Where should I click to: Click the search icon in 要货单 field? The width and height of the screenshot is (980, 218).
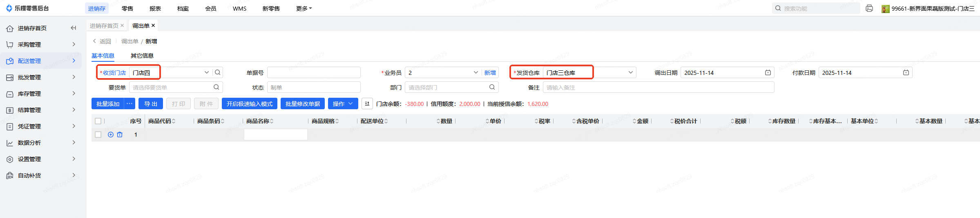click(x=216, y=87)
